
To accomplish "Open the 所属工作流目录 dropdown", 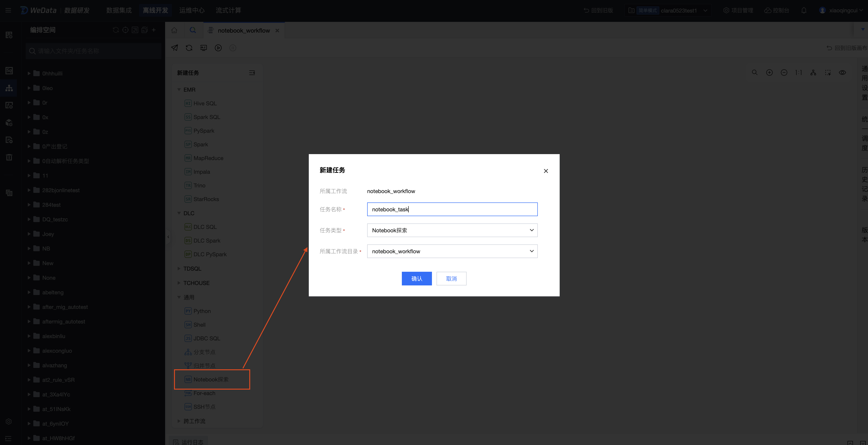I will coord(452,251).
